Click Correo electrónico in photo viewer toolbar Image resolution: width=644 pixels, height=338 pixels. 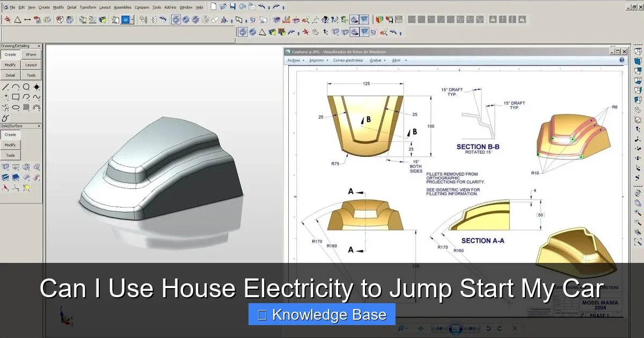(x=347, y=60)
